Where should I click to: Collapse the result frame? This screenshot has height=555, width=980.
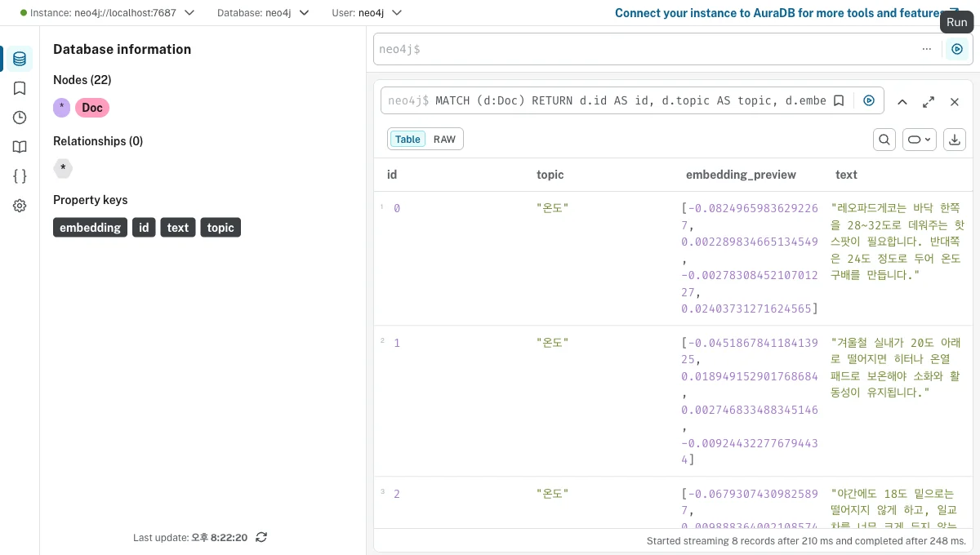point(902,102)
